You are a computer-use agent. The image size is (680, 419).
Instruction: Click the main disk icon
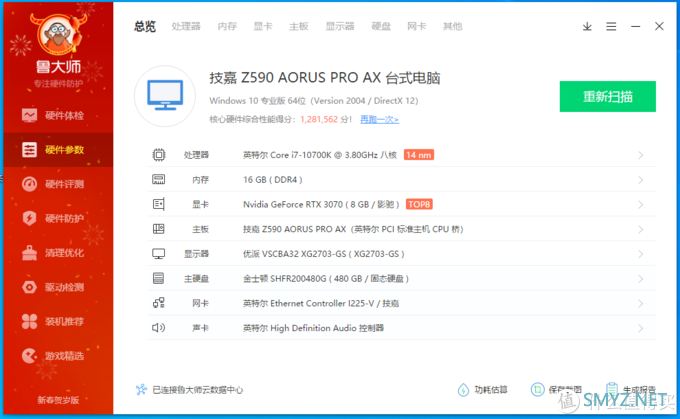pos(159,278)
